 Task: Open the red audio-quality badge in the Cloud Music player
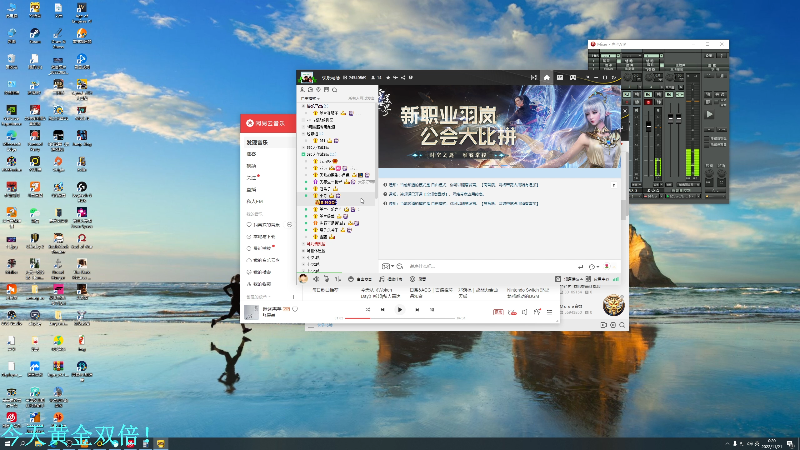[x=498, y=312]
